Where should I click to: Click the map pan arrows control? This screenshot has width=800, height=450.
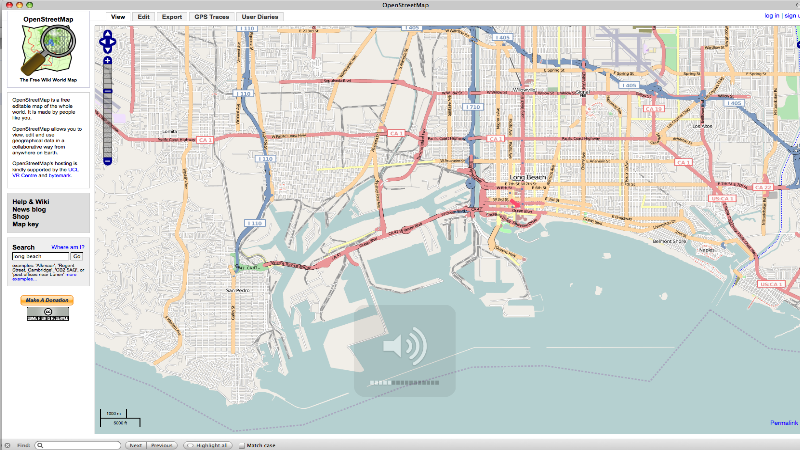pos(108,41)
